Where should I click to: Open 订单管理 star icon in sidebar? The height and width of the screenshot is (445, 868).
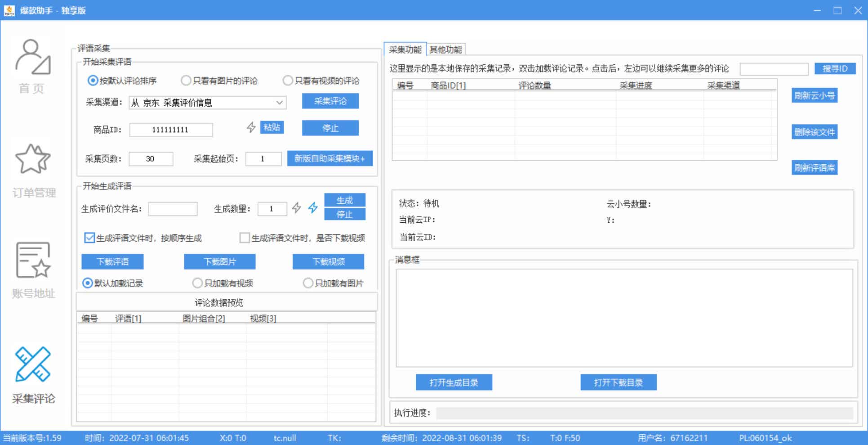coord(33,159)
